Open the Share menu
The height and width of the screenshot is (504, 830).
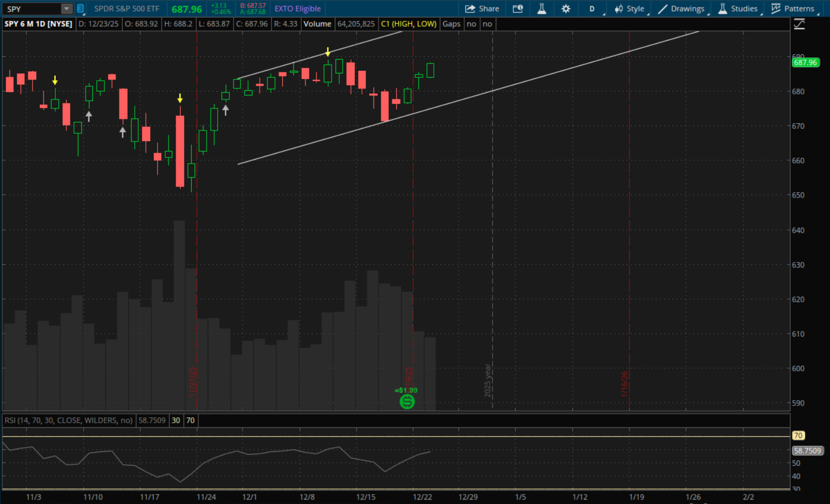point(482,9)
